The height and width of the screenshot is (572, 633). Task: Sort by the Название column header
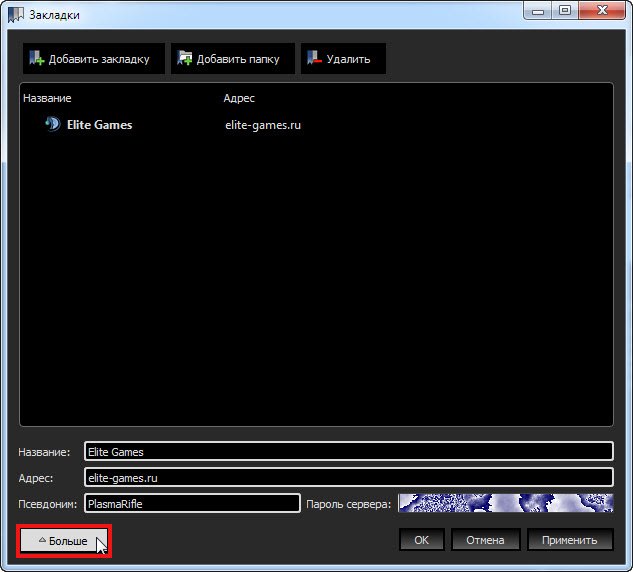coord(47,98)
